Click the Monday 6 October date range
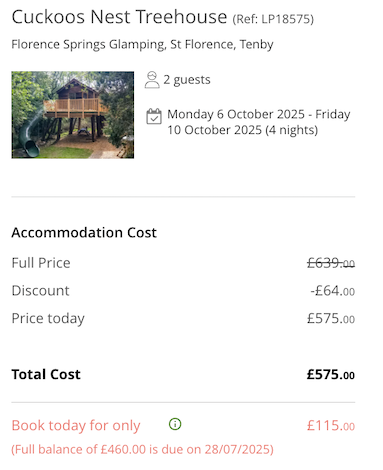The image size is (383, 470). tap(259, 122)
